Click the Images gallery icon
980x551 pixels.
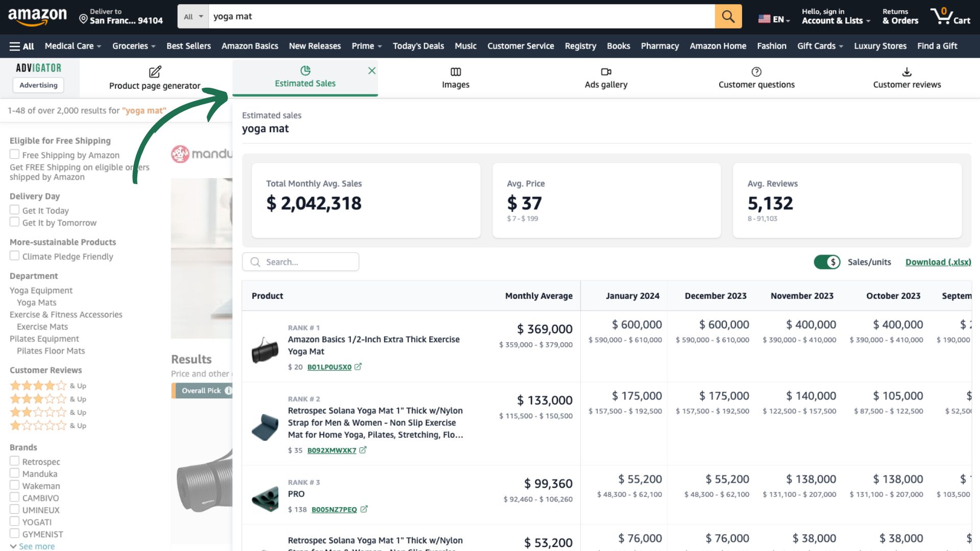[x=456, y=72]
